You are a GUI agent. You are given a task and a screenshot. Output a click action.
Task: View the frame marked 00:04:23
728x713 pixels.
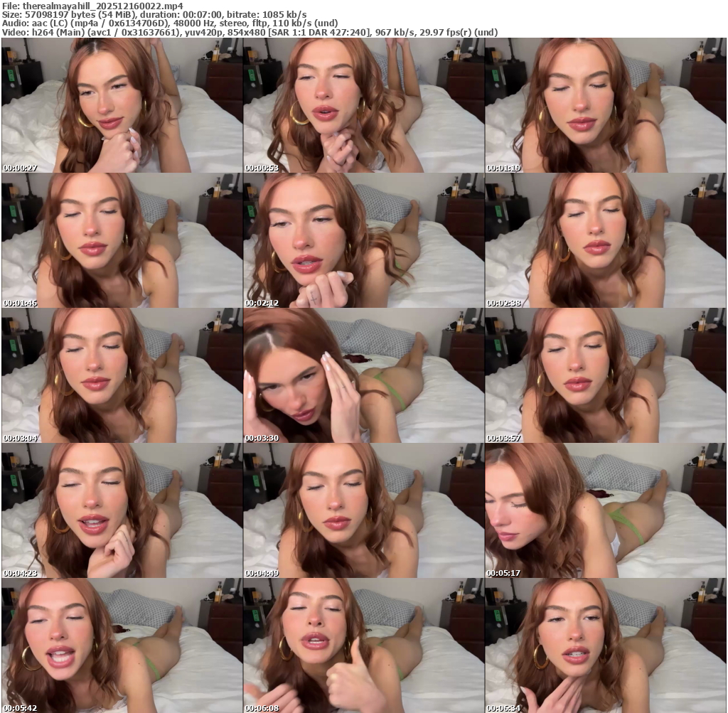point(122,510)
